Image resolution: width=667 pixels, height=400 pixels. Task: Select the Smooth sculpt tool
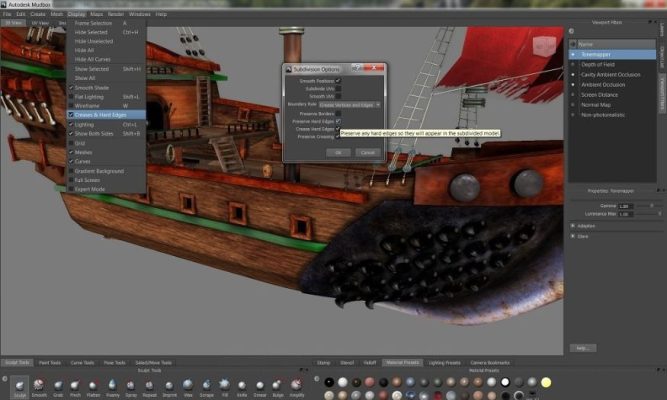point(40,383)
